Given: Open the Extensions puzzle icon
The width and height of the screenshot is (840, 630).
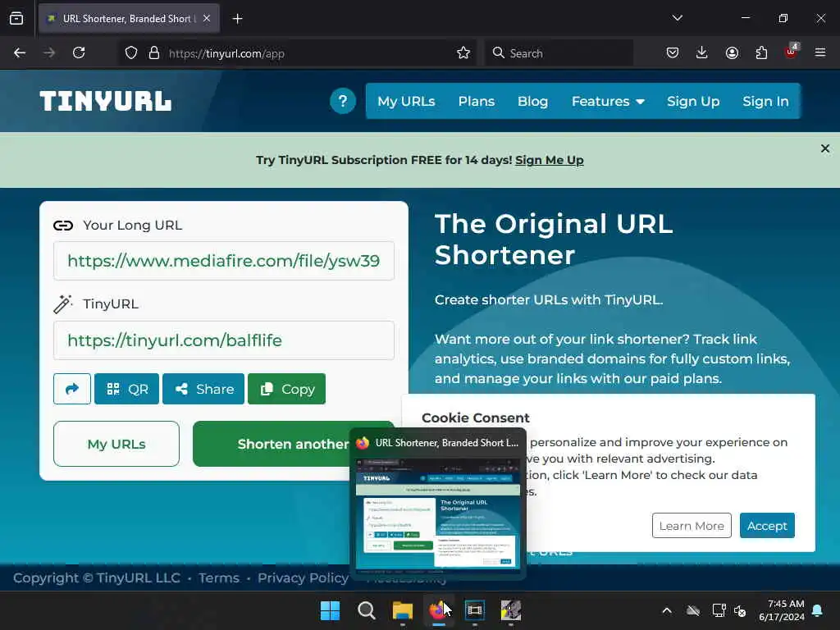Looking at the screenshot, I should point(761,53).
